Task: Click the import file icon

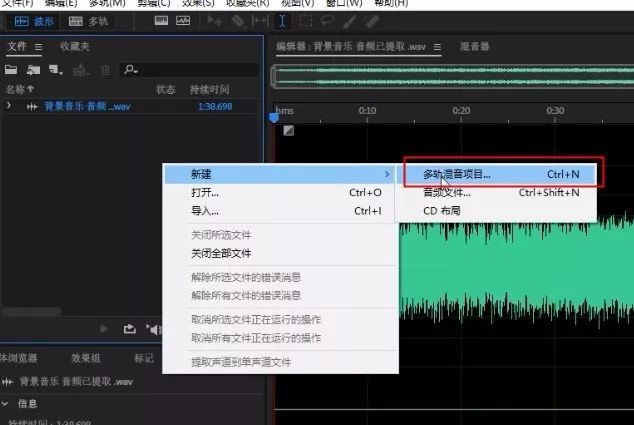Action: 33,70
